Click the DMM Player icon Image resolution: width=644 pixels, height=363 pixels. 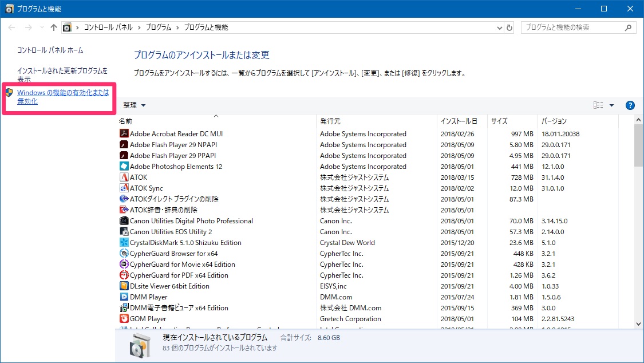point(124,297)
